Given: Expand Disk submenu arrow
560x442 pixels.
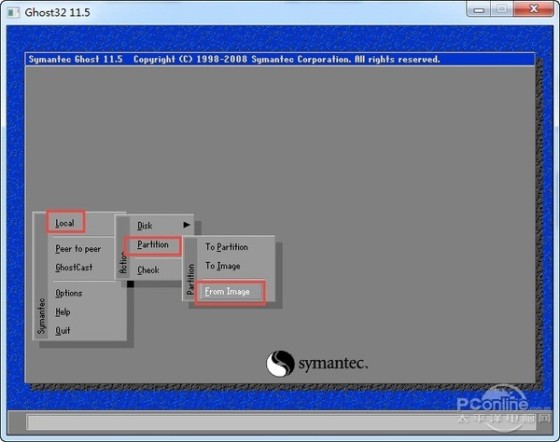Looking at the screenshot, I should click(x=186, y=225).
